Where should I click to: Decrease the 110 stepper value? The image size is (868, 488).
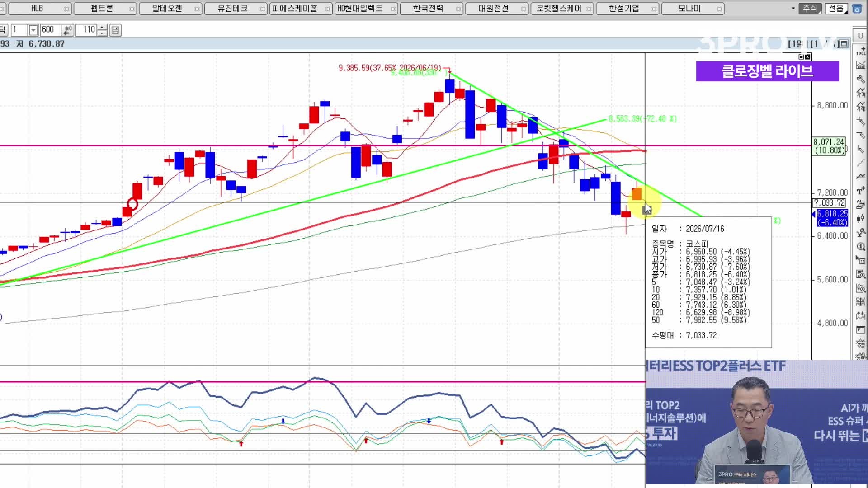(102, 33)
